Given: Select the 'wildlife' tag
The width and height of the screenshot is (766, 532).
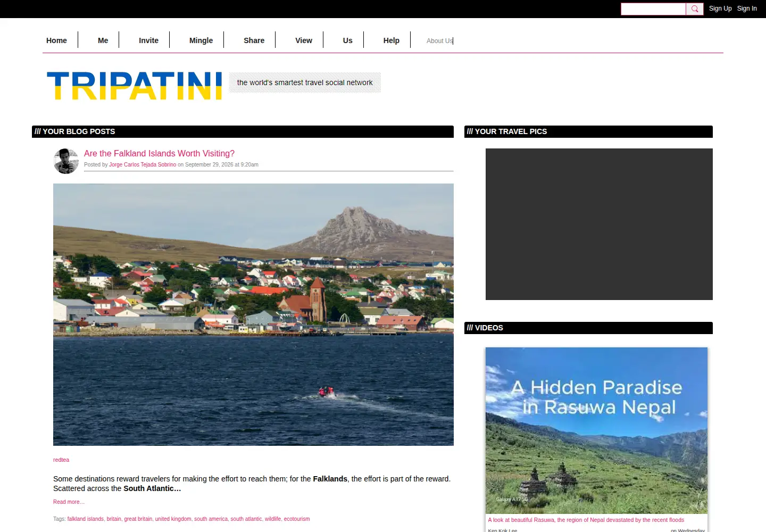Looking at the screenshot, I should [x=273, y=519].
